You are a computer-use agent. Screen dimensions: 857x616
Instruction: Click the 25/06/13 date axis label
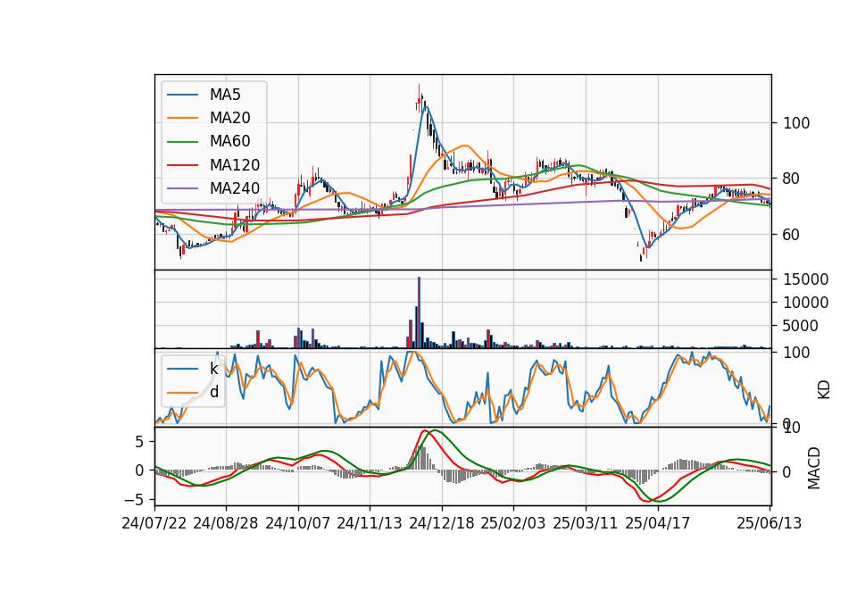click(x=769, y=523)
